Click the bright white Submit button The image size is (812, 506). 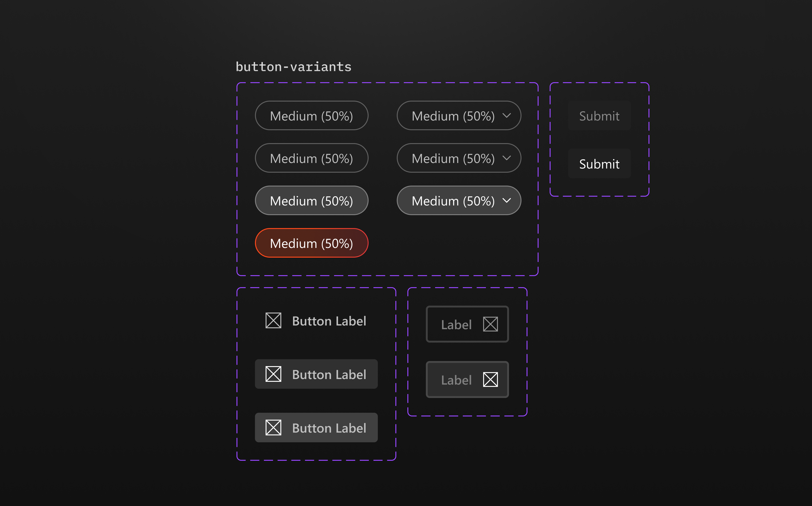599,164
